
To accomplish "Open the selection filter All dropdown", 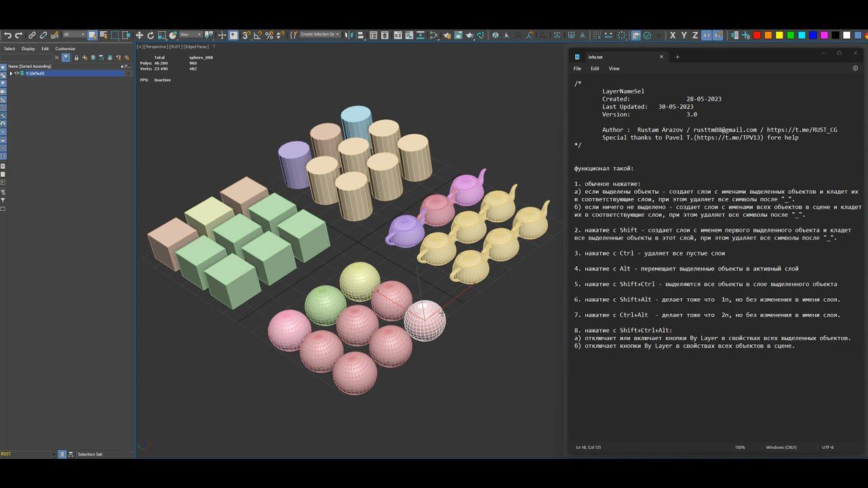I will pyautogui.click(x=75, y=35).
